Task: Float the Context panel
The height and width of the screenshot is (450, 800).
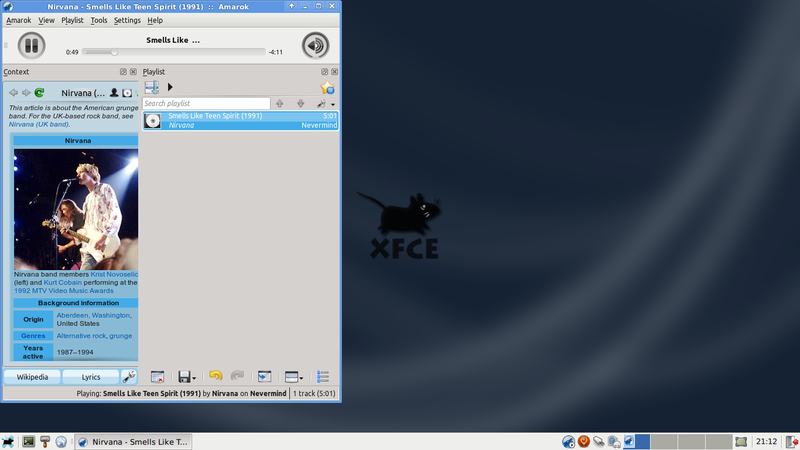Action: pos(123,72)
